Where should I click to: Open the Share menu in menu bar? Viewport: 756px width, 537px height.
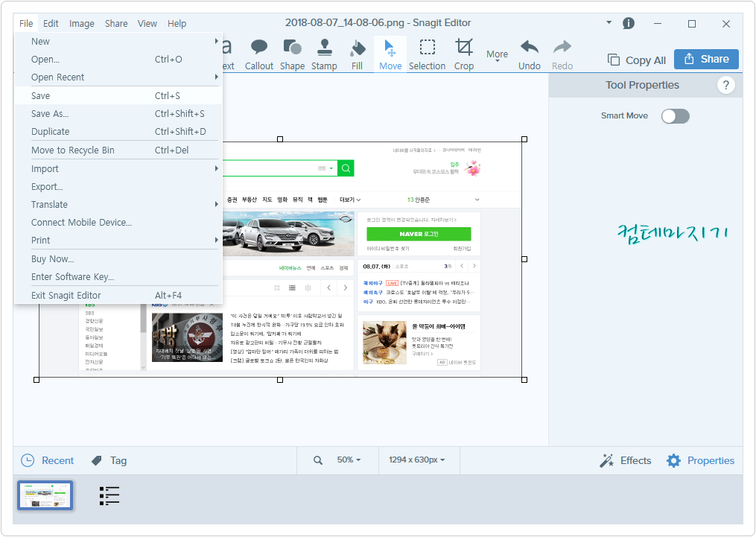coord(116,23)
